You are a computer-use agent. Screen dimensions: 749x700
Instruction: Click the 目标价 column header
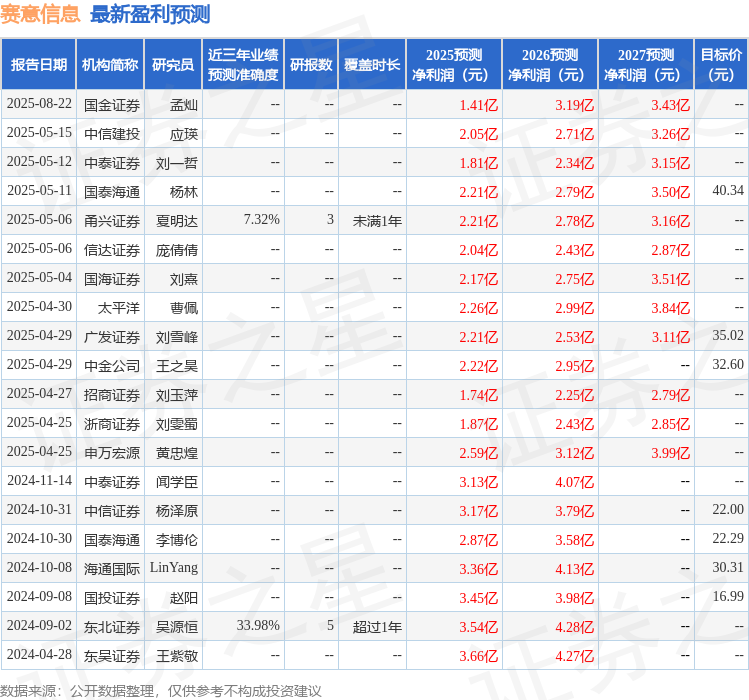pyautogui.click(x=721, y=65)
